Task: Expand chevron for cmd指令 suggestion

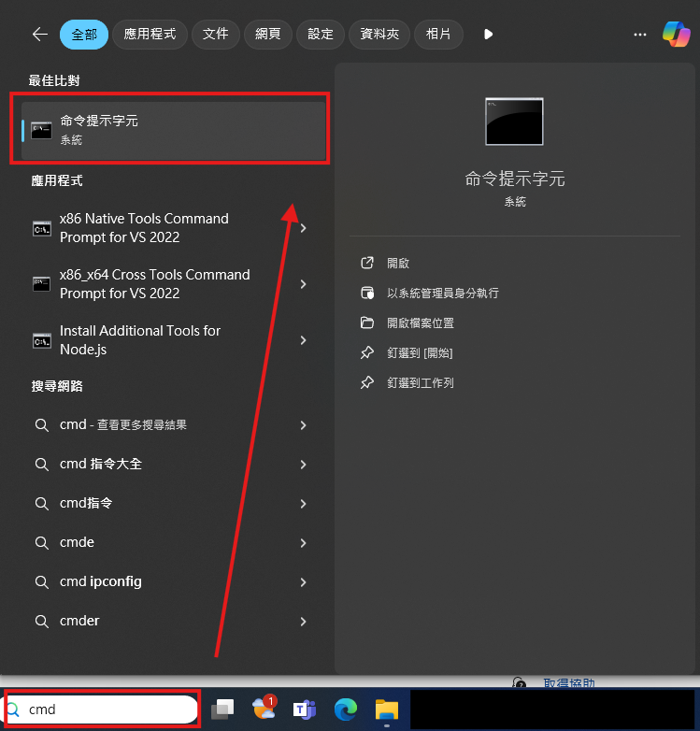Action: click(x=304, y=504)
